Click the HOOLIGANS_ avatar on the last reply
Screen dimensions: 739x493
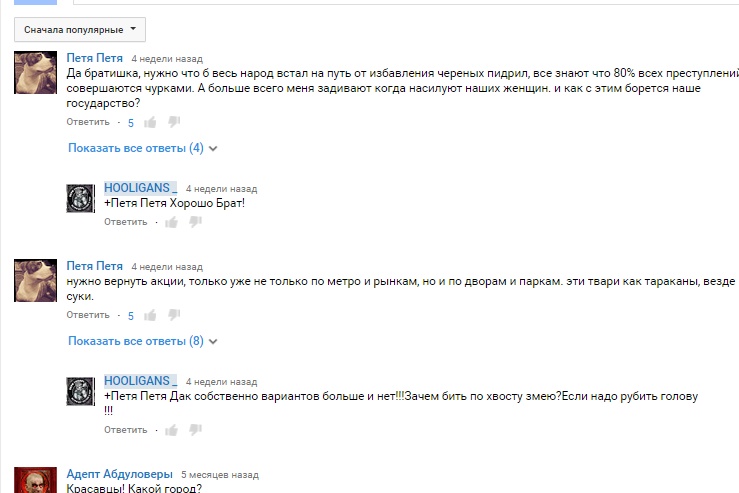pyautogui.click(x=80, y=391)
